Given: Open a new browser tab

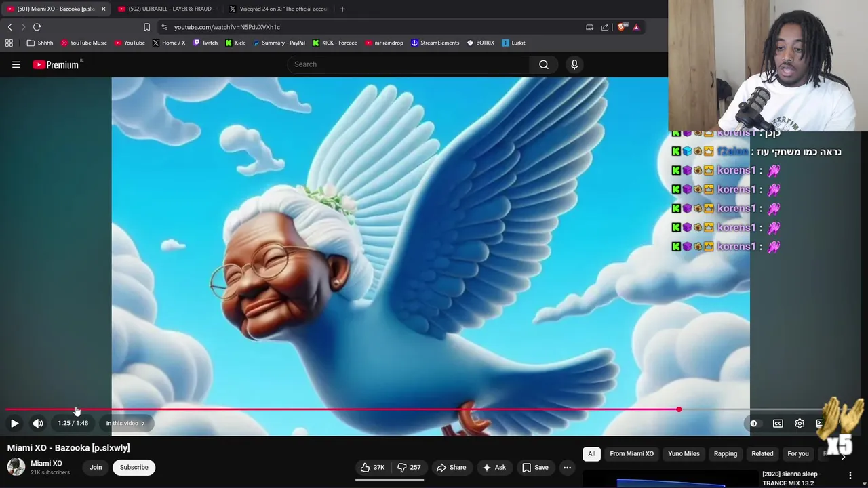Looking at the screenshot, I should point(342,9).
